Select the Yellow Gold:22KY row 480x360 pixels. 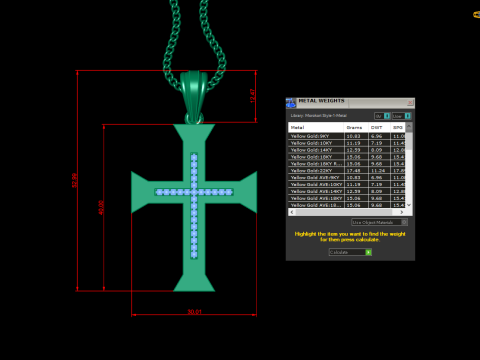click(347, 171)
